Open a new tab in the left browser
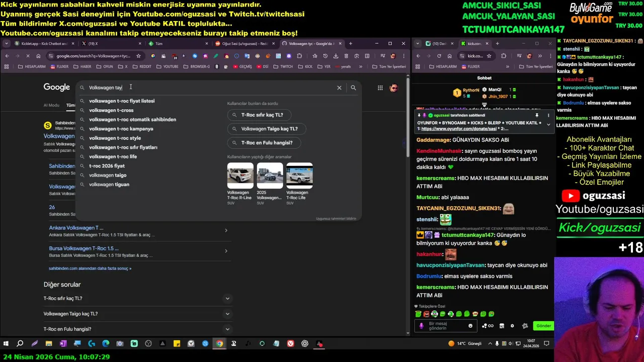644x362 pixels. [x=351, y=44]
